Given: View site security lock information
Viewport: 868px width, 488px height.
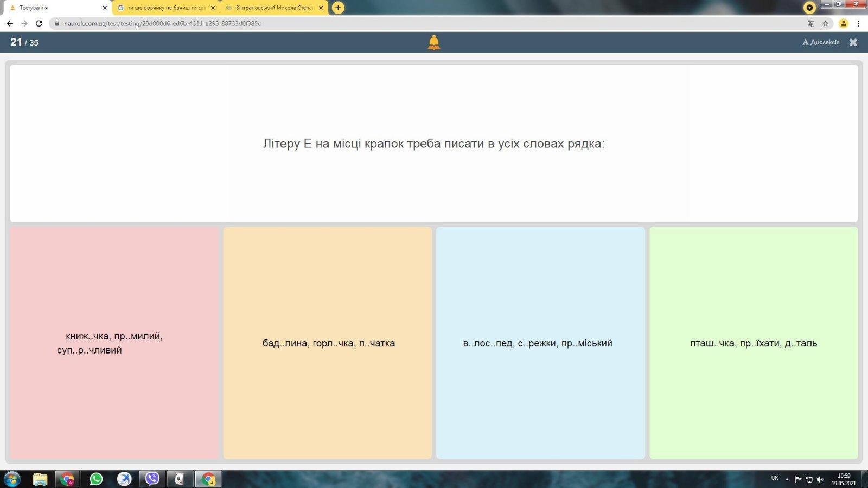Looking at the screenshot, I should [x=56, y=23].
